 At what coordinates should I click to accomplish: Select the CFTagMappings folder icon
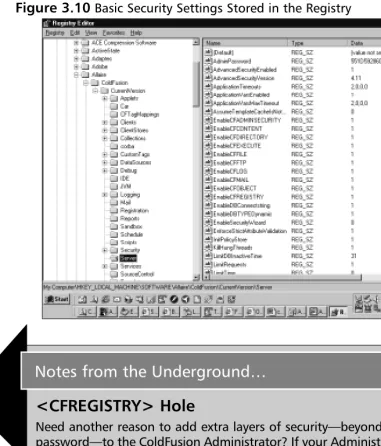[x=114, y=114]
